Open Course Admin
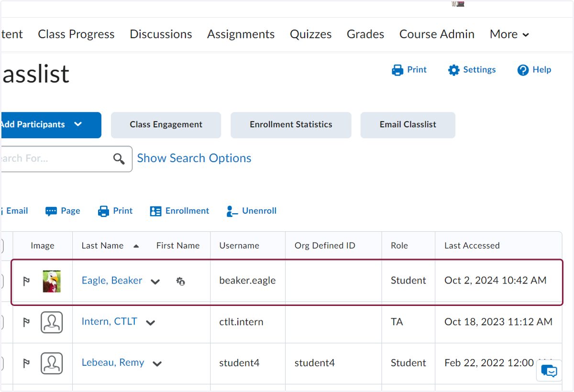Image resolution: width=574 pixels, height=392 pixels. click(437, 34)
